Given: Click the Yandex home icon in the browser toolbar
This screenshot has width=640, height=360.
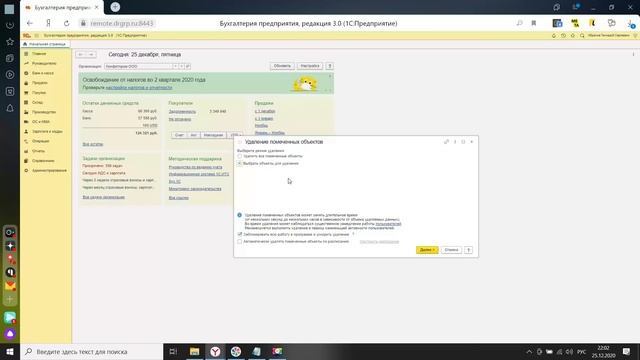Looking at the screenshot, I should 48,23.
